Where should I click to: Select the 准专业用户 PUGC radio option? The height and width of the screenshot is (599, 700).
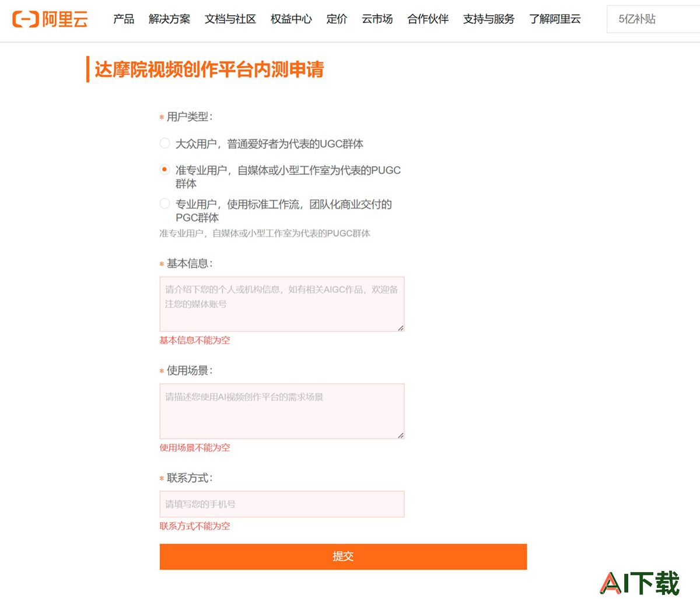pos(165,169)
